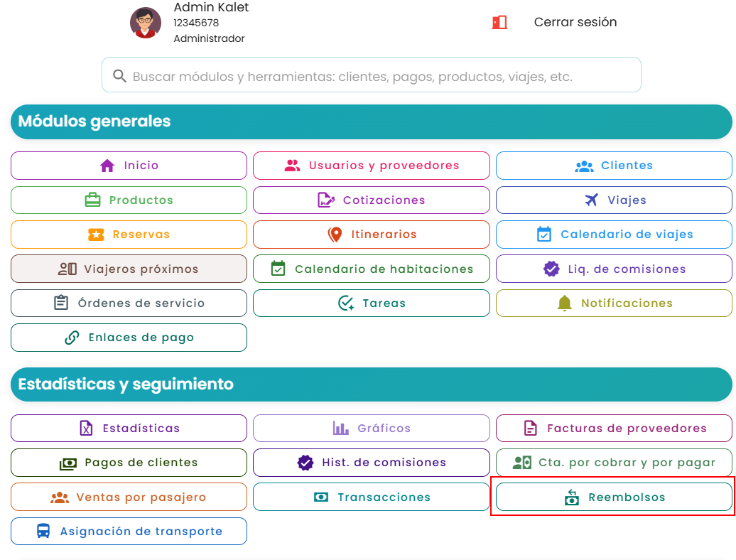Click the airplane icon on Viajes
The image size is (736, 560).
[591, 200]
